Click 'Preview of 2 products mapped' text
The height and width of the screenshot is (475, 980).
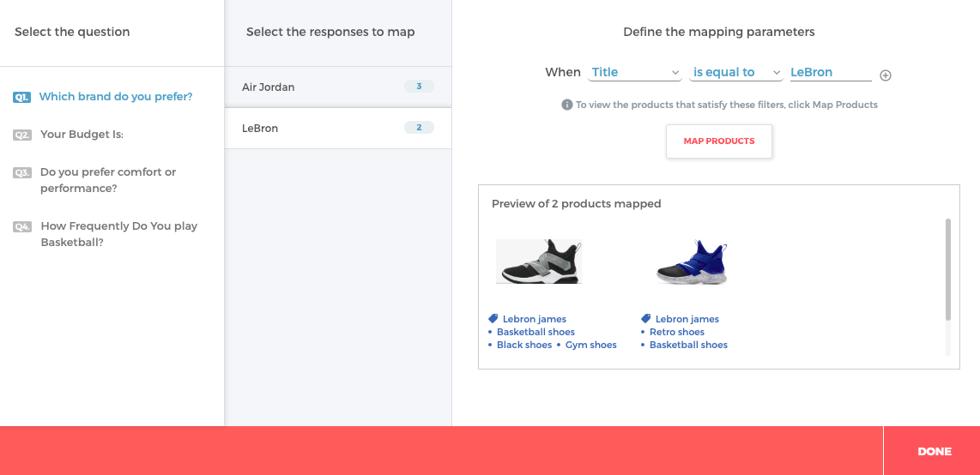click(x=577, y=203)
